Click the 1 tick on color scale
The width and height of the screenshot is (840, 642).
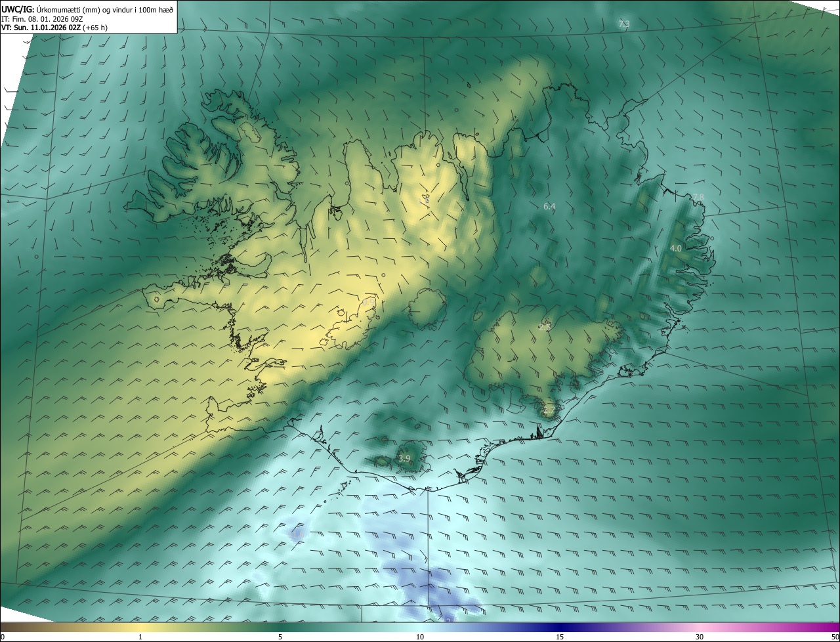pyautogui.click(x=140, y=637)
